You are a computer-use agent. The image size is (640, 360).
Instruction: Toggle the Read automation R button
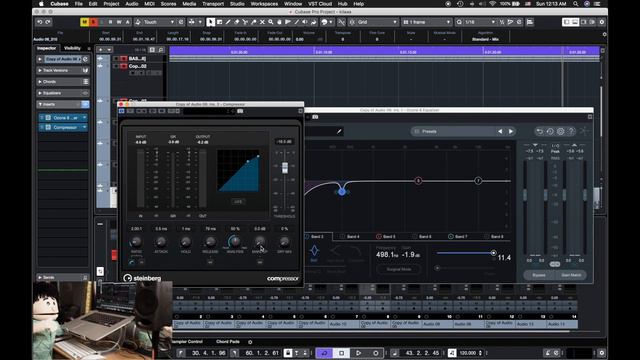(110, 22)
